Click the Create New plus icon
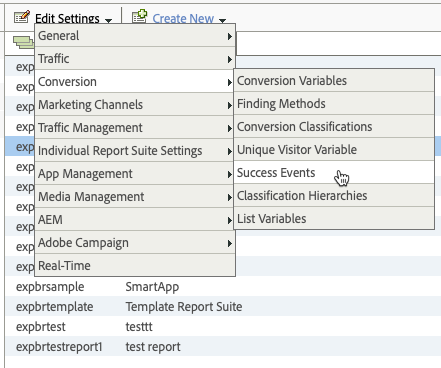This screenshot has width=441, height=368. [x=139, y=16]
